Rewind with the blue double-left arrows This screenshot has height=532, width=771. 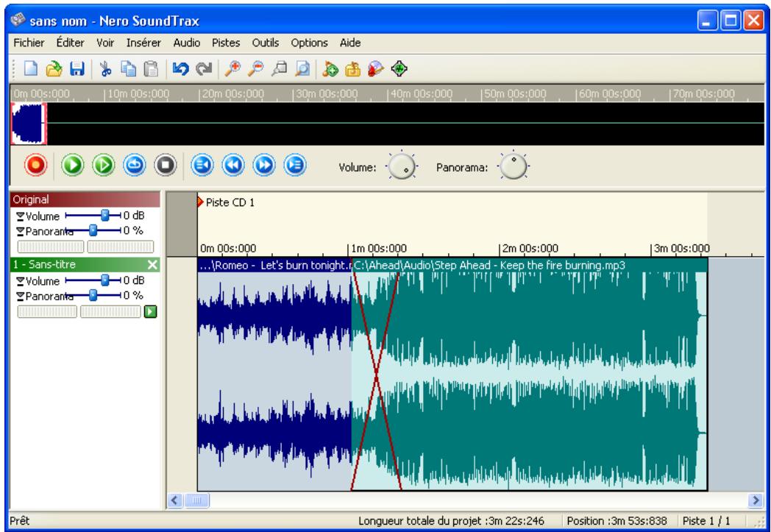[x=233, y=166]
